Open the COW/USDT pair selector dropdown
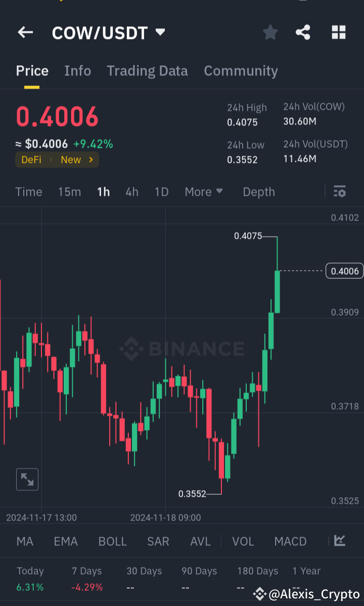This screenshot has width=364, height=606. (x=160, y=32)
